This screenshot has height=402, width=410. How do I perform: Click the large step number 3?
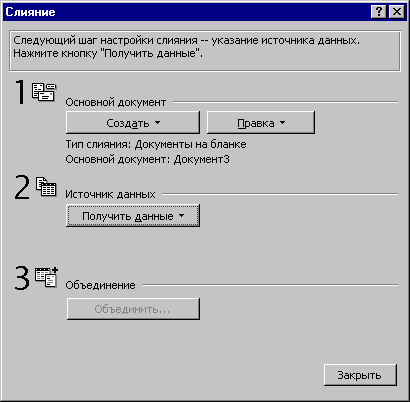point(22,278)
